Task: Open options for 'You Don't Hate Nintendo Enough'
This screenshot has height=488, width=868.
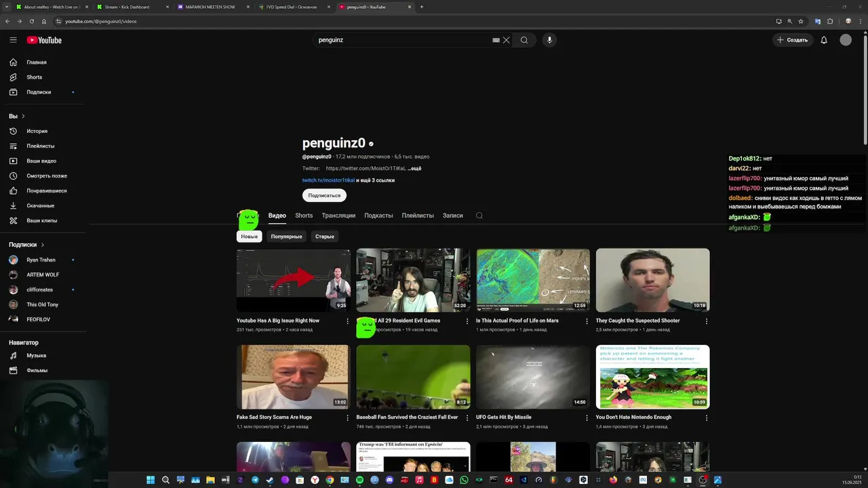Action: [x=707, y=418]
